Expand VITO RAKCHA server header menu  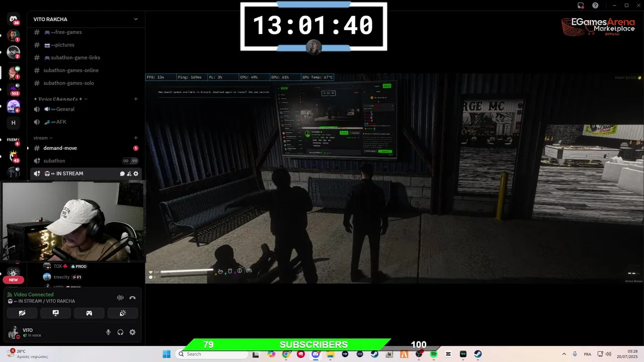[86, 19]
